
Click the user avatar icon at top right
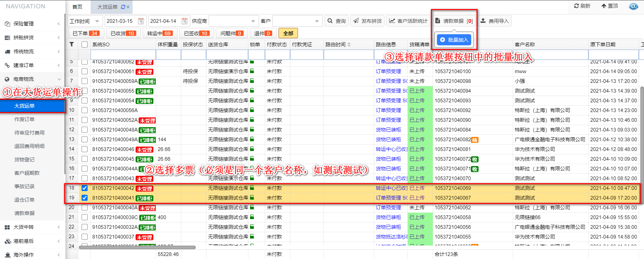click(x=633, y=6)
